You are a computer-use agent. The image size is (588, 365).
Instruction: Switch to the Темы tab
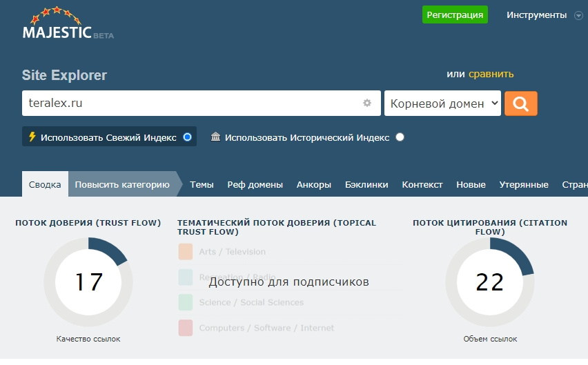tap(202, 184)
